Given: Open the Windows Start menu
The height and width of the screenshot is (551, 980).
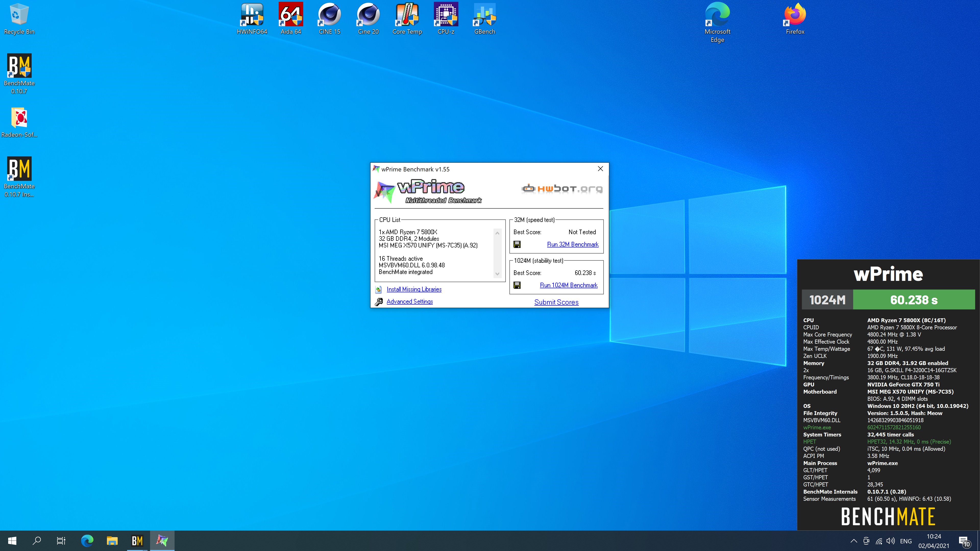Looking at the screenshot, I should 12,541.
